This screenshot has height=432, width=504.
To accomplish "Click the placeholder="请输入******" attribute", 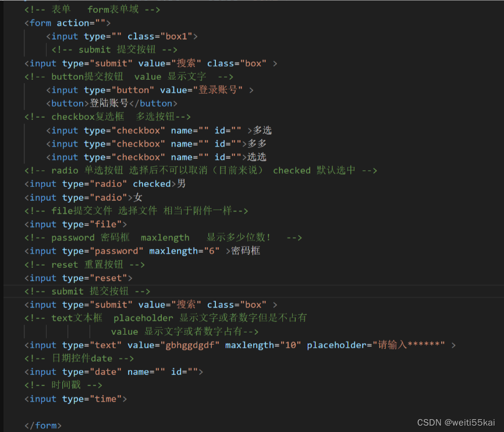I will tap(376, 345).
